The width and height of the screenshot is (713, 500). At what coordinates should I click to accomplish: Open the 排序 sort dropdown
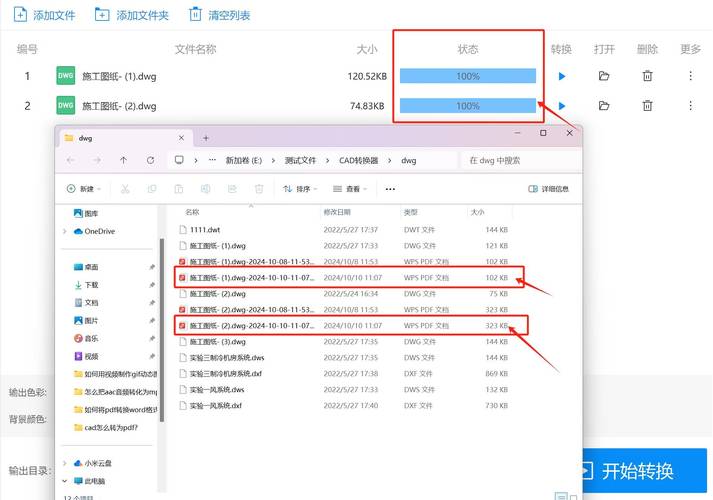click(300, 189)
